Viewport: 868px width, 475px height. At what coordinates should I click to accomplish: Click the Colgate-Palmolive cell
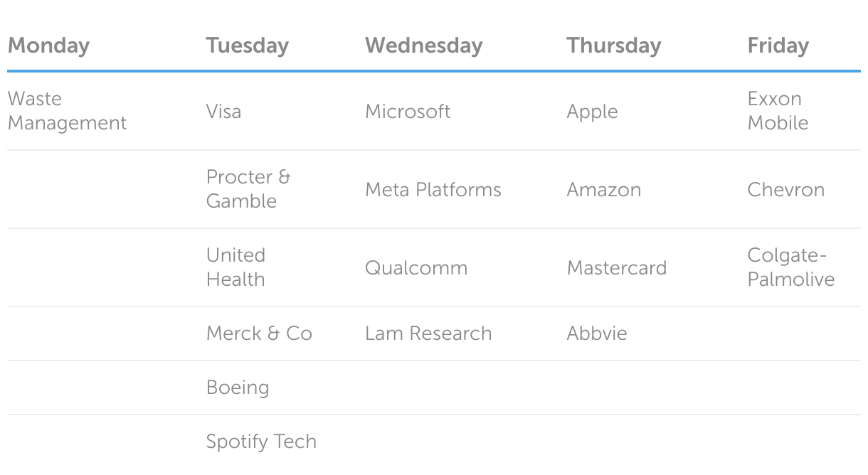(x=790, y=267)
